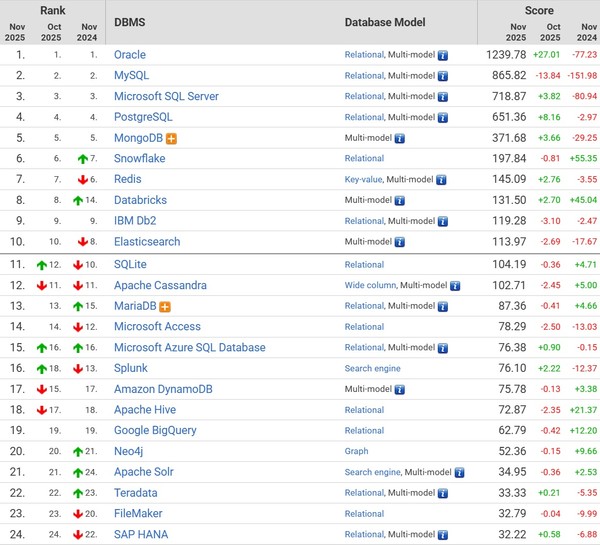Screen dimensions: 600x545
Task: Click the info icon in Oracle's row
Action: pos(442,55)
